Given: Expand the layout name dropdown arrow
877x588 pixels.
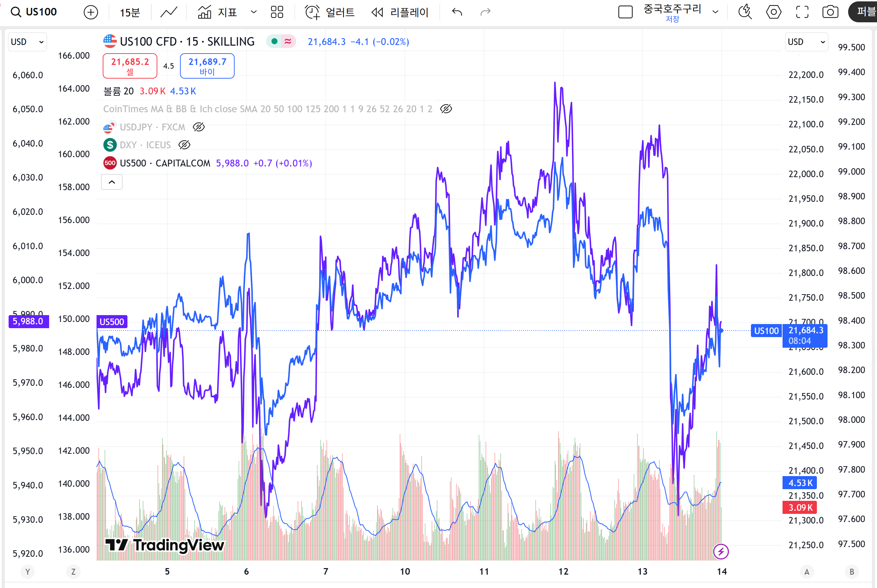Looking at the screenshot, I should pyautogui.click(x=715, y=12).
